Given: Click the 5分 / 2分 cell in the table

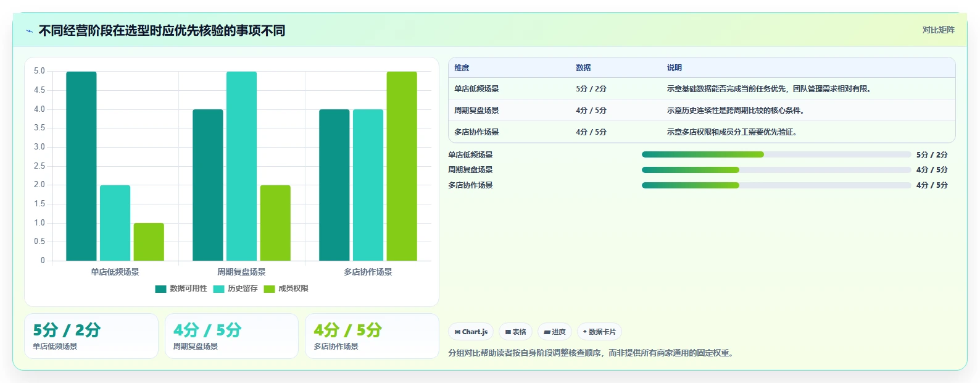Looking at the screenshot, I should pos(591,89).
